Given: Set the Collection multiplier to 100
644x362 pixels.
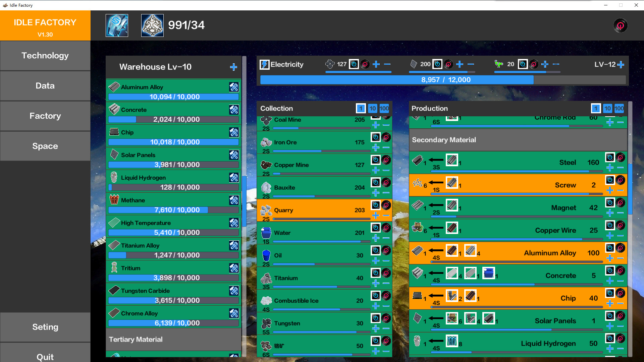Looking at the screenshot, I should [x=384, y=108].
